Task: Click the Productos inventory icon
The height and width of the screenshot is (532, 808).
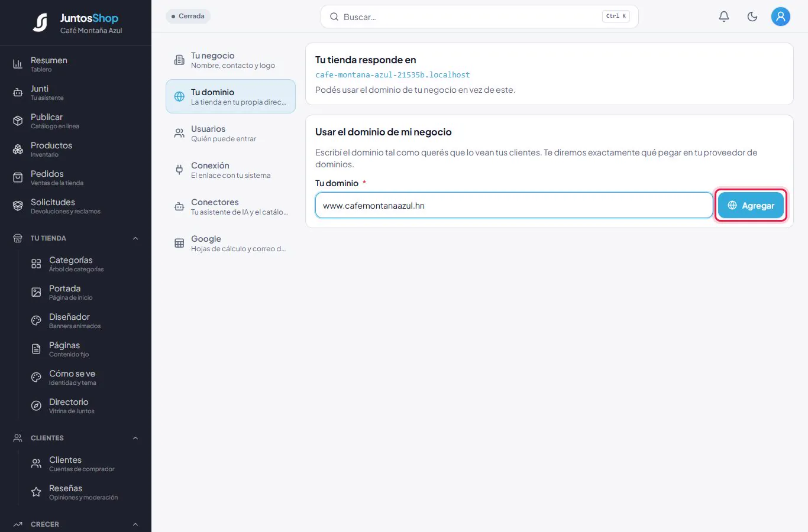Action: click(18, 149)
